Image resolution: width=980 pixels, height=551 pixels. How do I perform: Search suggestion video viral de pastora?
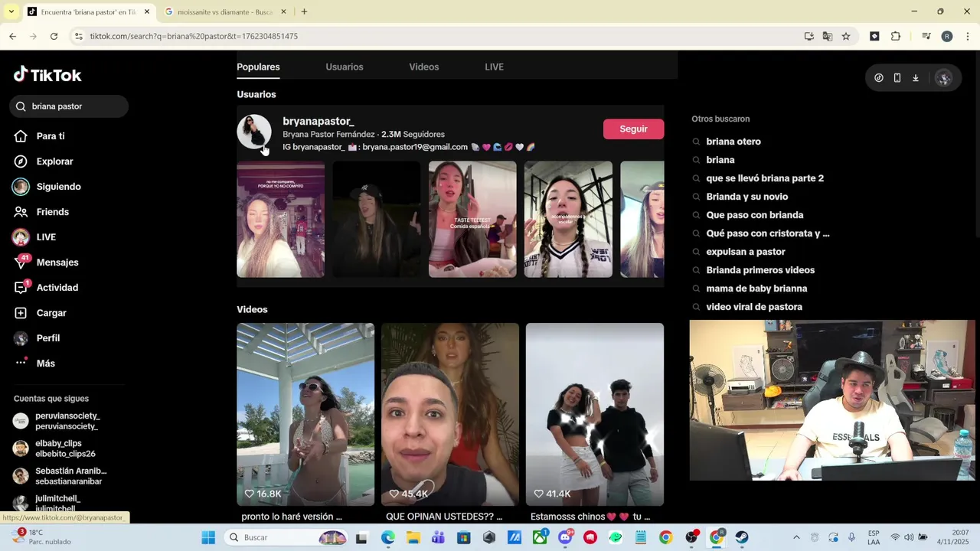point(754,307)
